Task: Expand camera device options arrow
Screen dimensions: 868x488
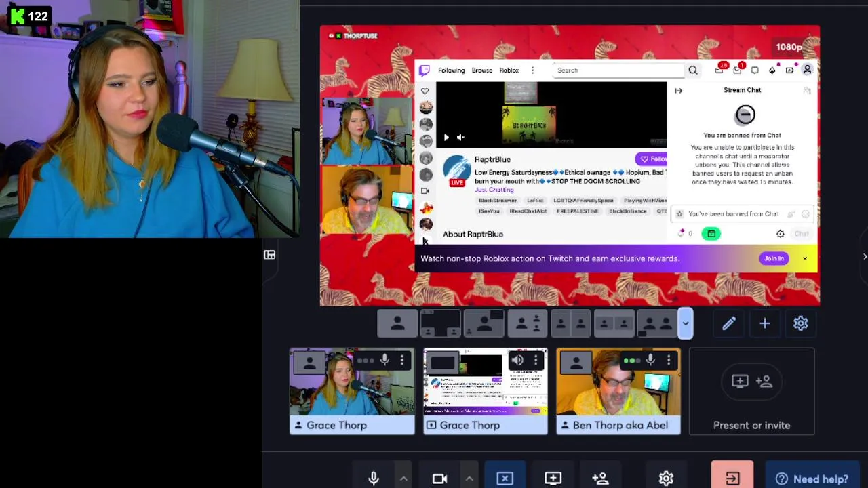Action: tap(469, 479)
